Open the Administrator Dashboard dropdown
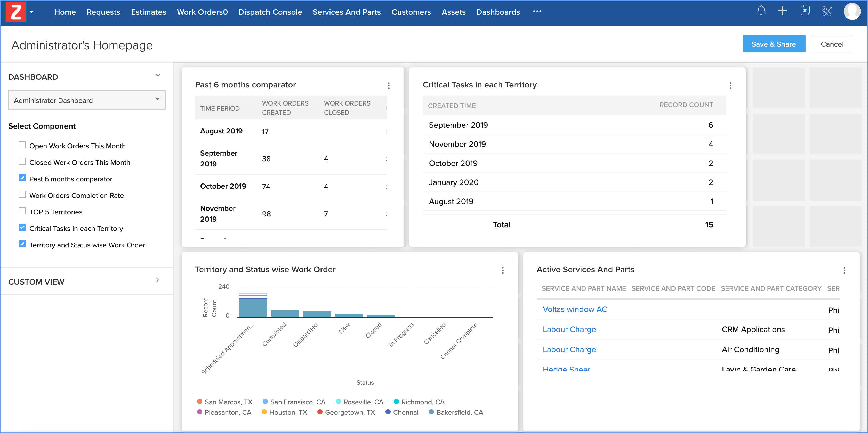This screenshot has height=433, width=868. pos(87,100)
